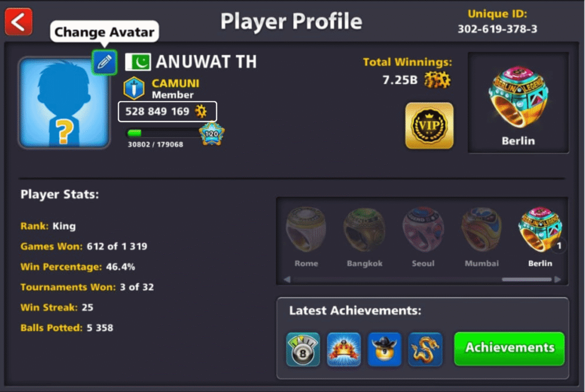Viewport: 585px width, 392px height.
Task: Select the crown achievement icon
Action: click(x=343, y=350)
